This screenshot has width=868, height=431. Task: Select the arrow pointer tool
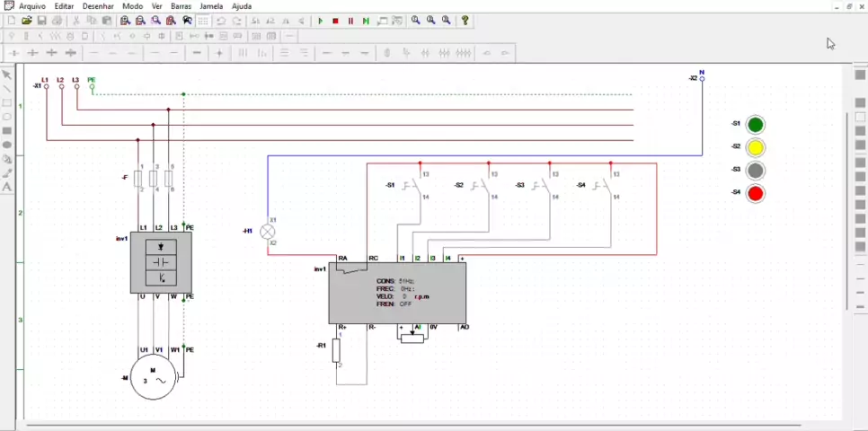tap(7, 75)
